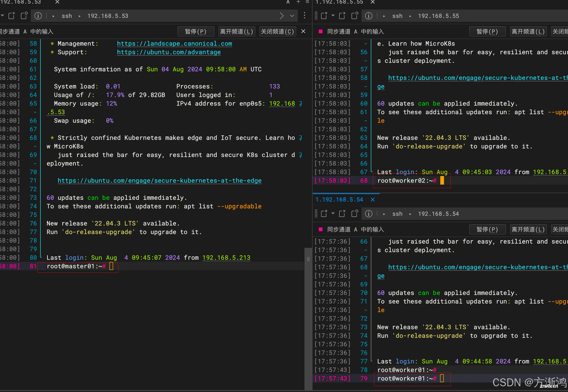The width and height of the screenshot is (568, 392).
Task: Click the forward chevron in the 192.168.5.53 address bar
Action: pyautogui.click(x=281, y=16)
